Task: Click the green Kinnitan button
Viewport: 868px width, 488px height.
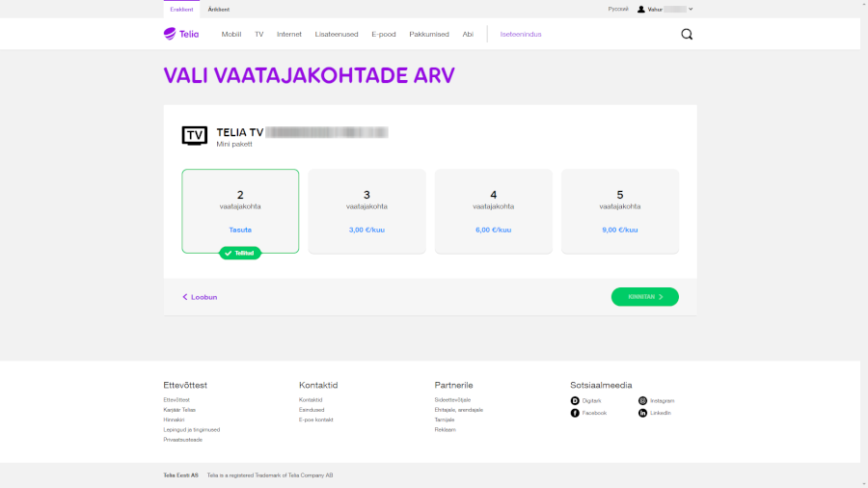Action: pyautogui.click(x=645, y=297)
